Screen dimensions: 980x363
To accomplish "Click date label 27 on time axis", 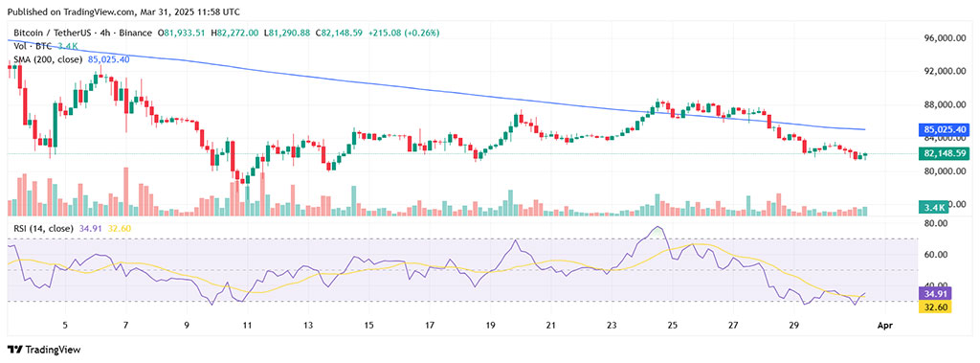I will click(x=733, y=326).
